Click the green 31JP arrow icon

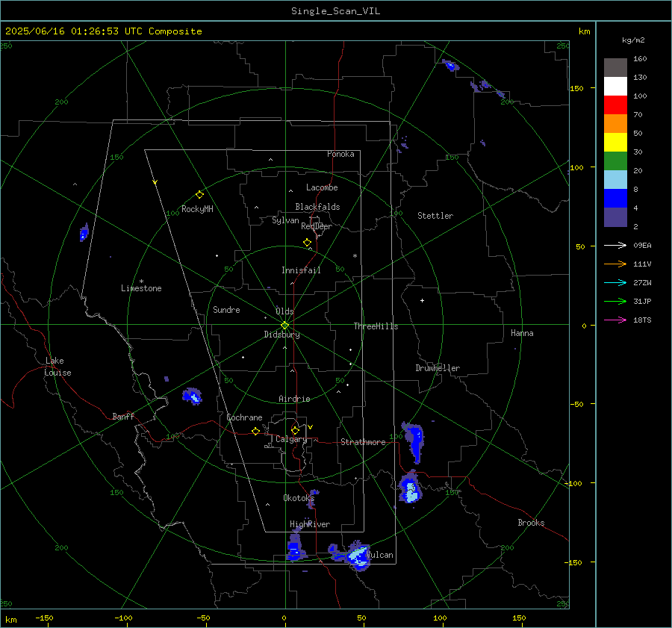615,302
